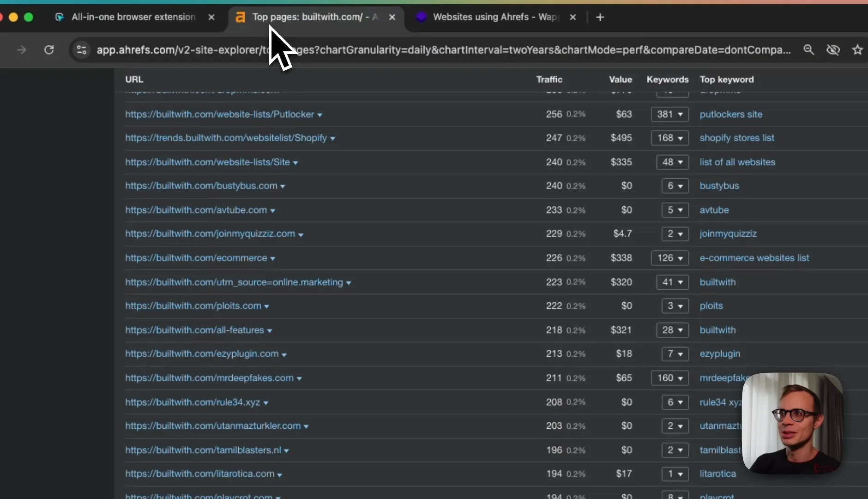Select the 'Top pages: builtwith.com/' tab

click(x=315, y=17)
